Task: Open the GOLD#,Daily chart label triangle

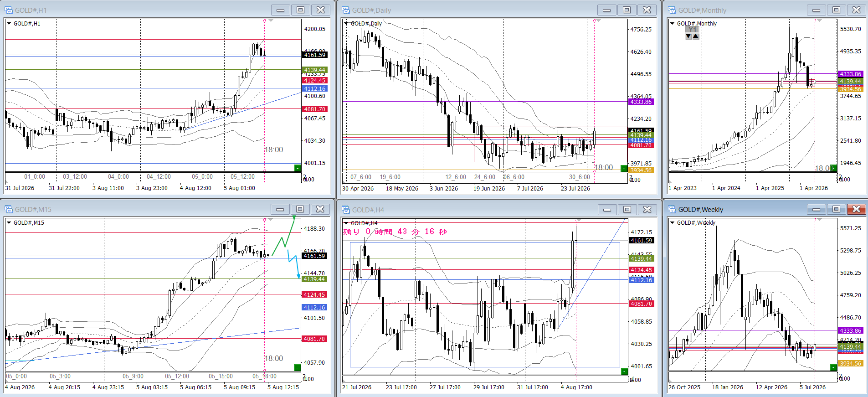Action: coord(346,23)
